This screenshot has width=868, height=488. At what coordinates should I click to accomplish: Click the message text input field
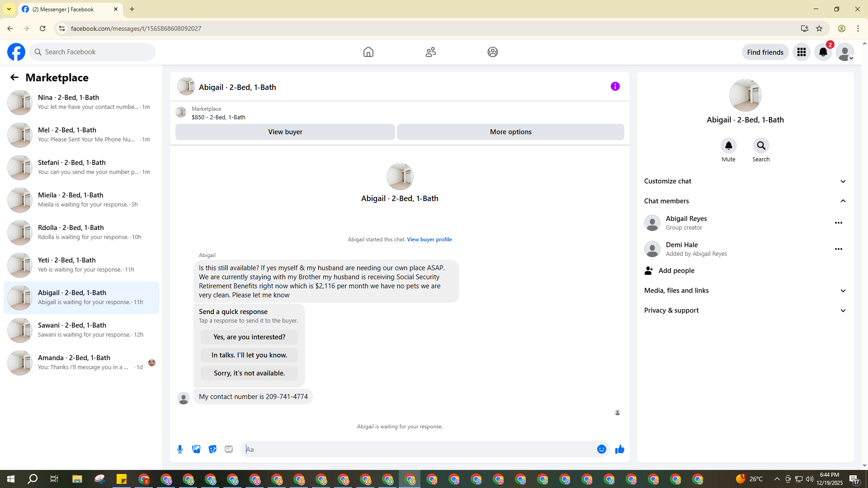pos(418,449)
